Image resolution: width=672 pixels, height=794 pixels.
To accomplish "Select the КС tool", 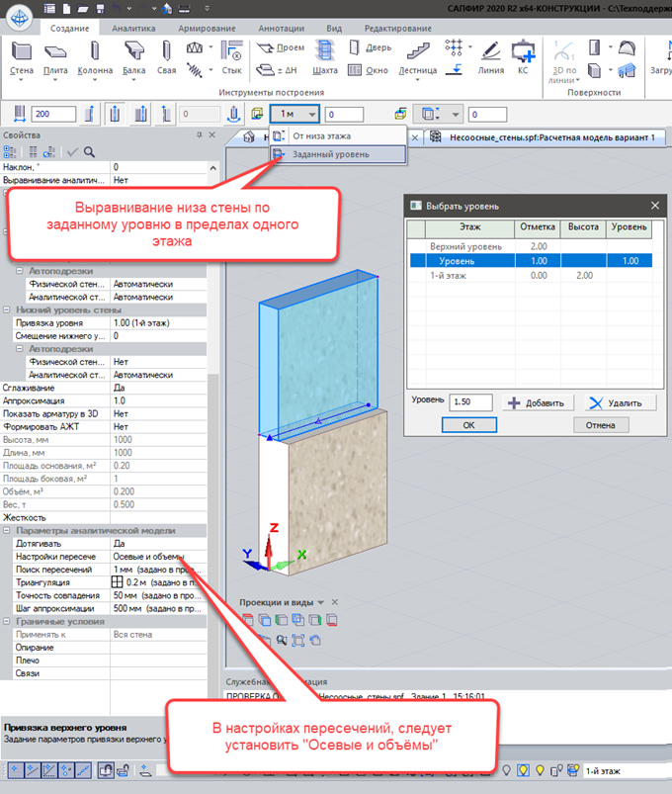I will 523,58.
